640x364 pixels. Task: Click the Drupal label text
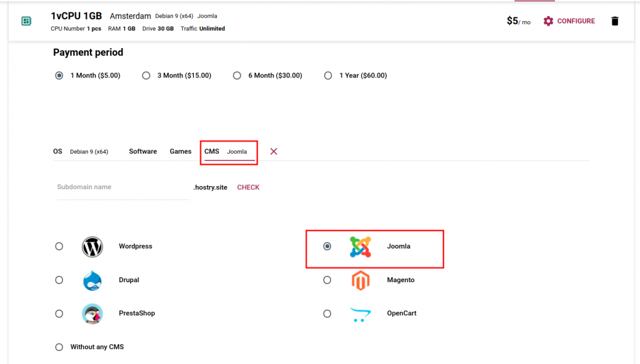129,280
